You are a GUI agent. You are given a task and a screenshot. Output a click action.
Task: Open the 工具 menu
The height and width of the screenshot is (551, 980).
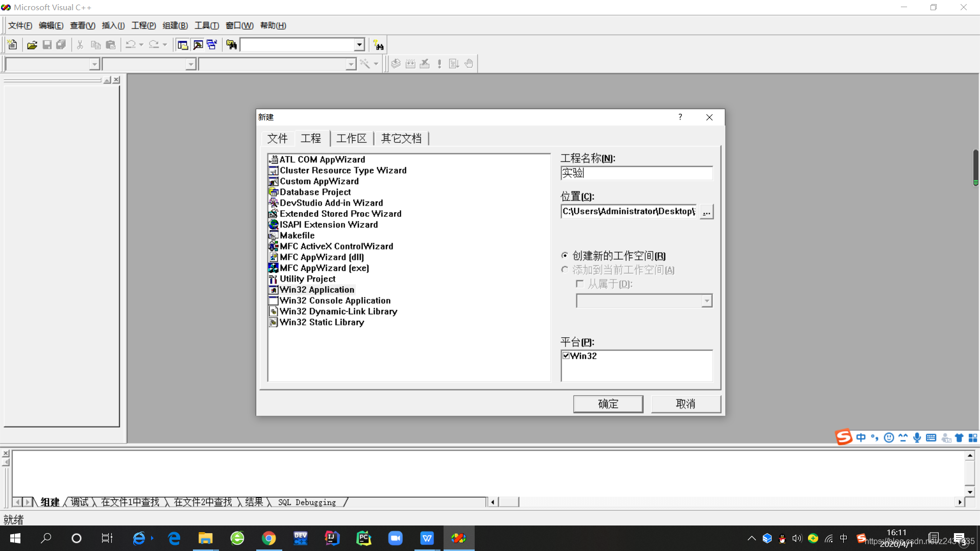pos(207,26)
